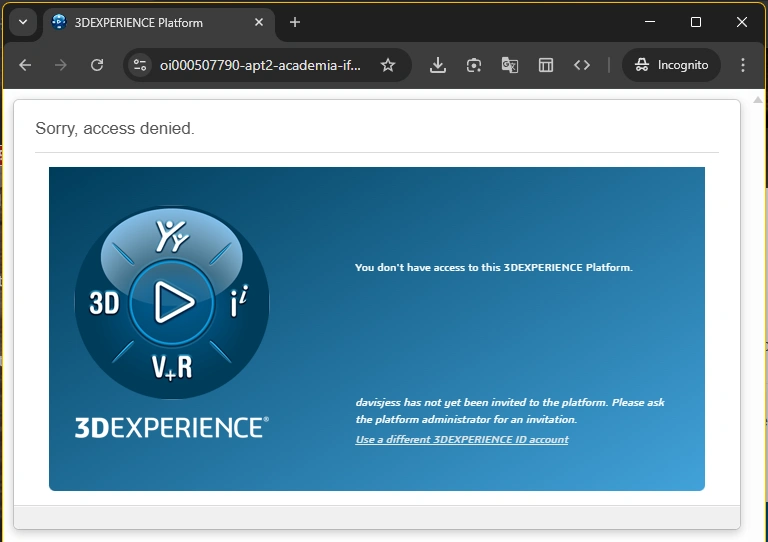This screenshot has height=542, width=768.
Task: Go back to the previous page
Action: tap(25, 65)
